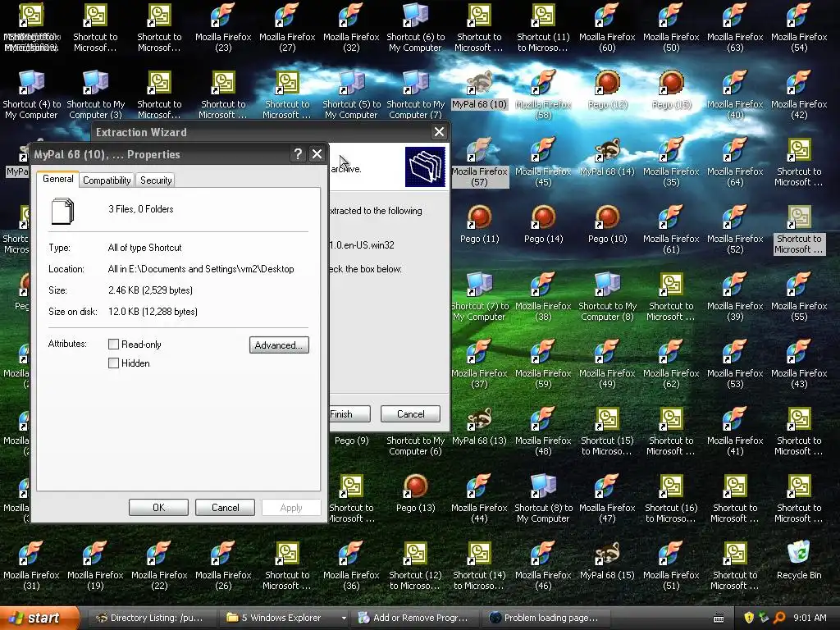Screen dimensions: 840x630
Task: Click the system clock showing 9:01 AM
Action: [810, 618]
